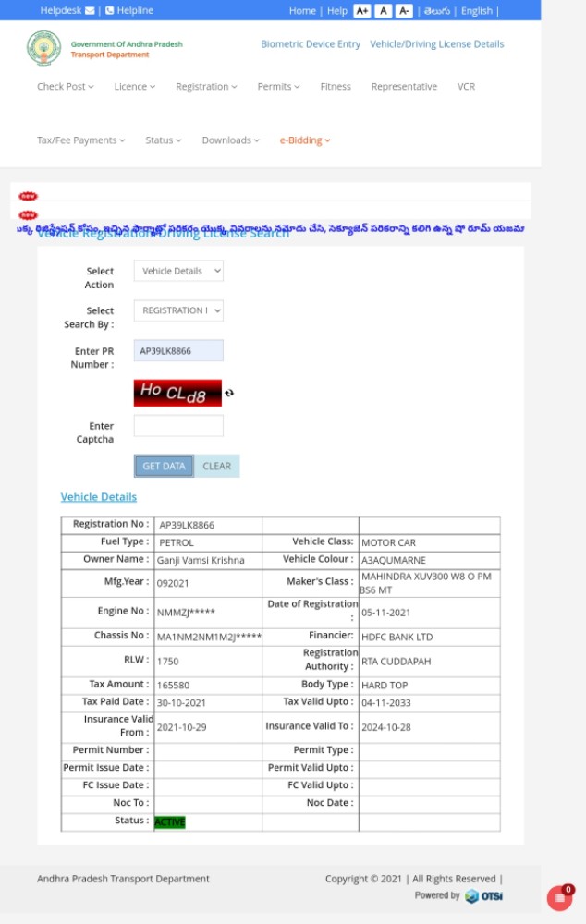Click the Enter PR Number field
Image resolution: width=586 pixels, height=924 pixels.
click(178, 350)
